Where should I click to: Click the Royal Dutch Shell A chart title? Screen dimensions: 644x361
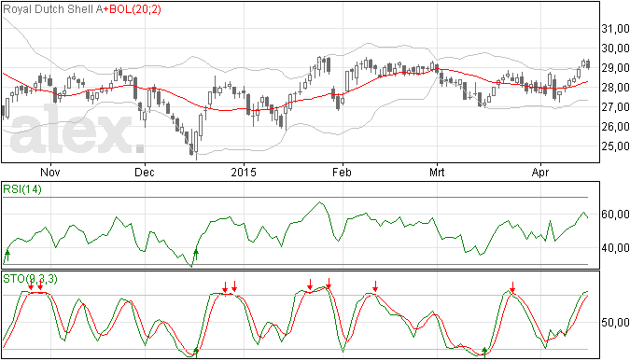52,9
